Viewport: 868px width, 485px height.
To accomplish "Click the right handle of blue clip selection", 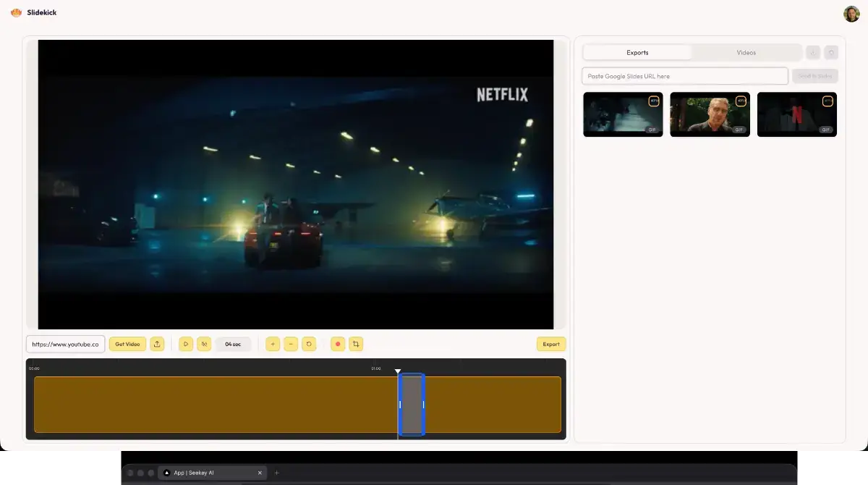I will pos(423,405).
